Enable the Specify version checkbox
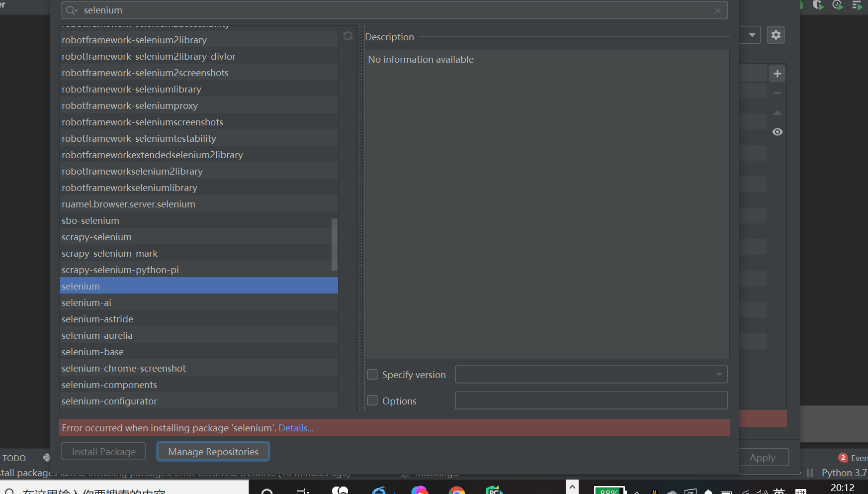 pyautogui.click(x=372, y=375)
